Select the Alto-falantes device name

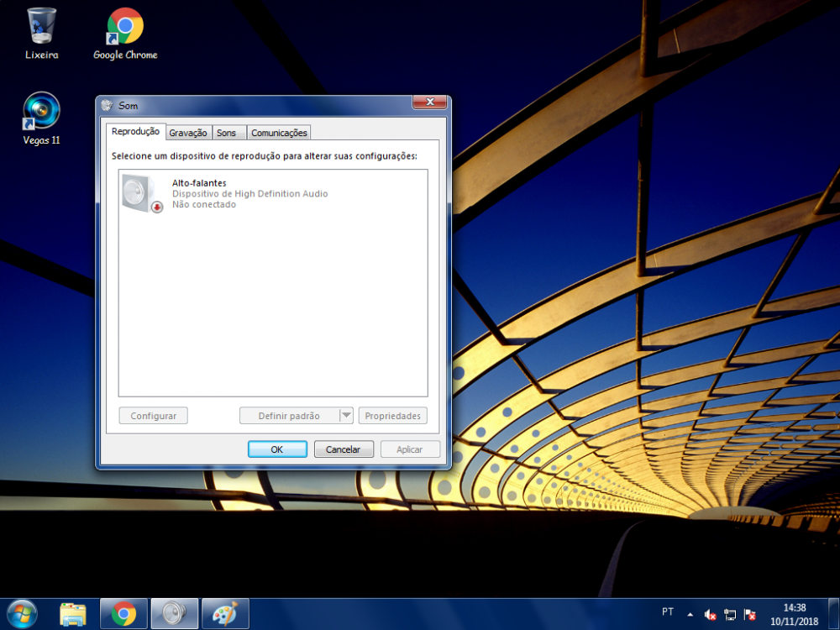pyautogui.click(x=199, y=183)
